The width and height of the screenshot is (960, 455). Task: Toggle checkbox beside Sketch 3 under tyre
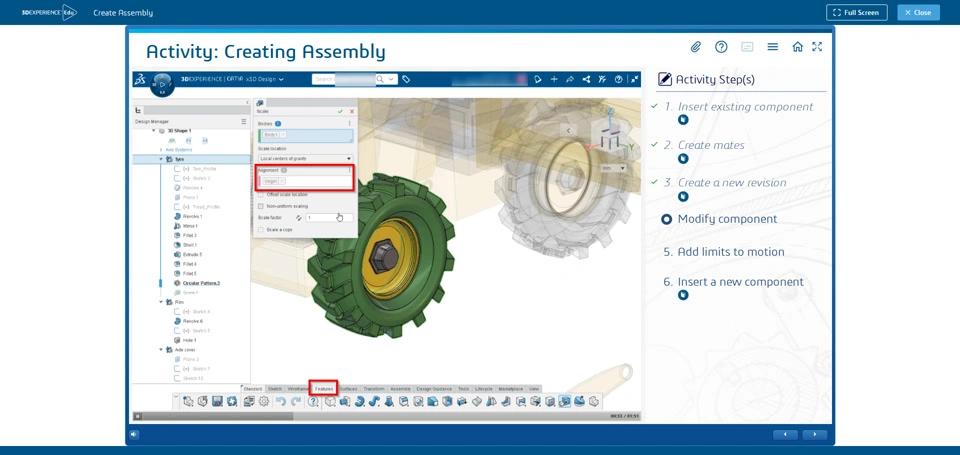(x=177, y=178)
